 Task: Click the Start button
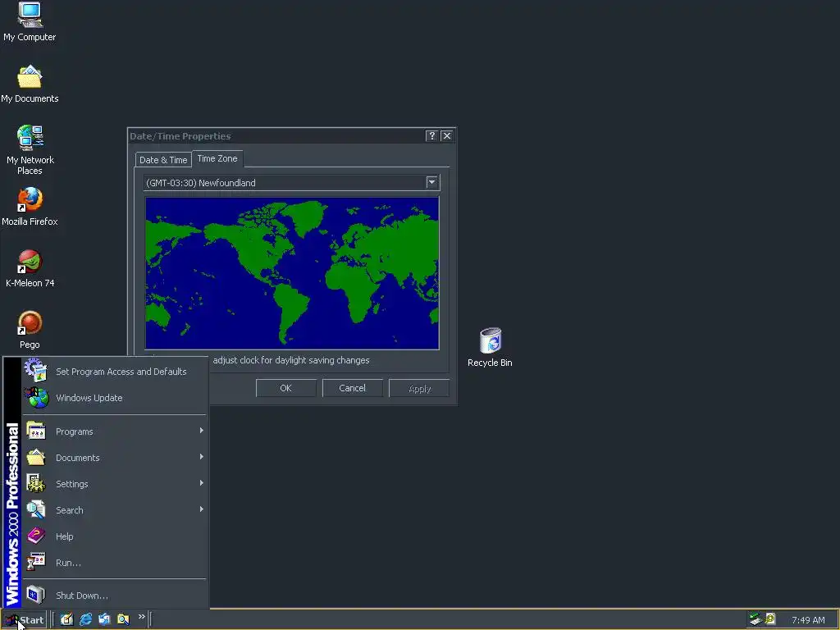tap(24, 620)
